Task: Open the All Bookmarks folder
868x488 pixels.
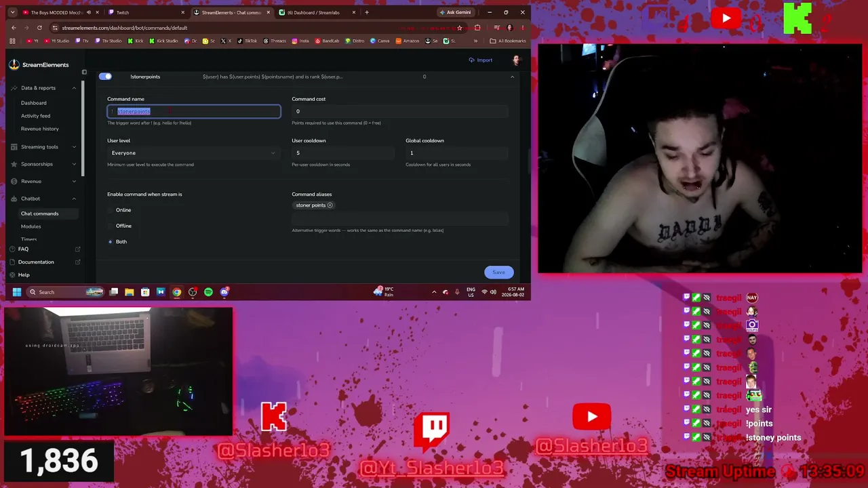Action: [508, 41]
